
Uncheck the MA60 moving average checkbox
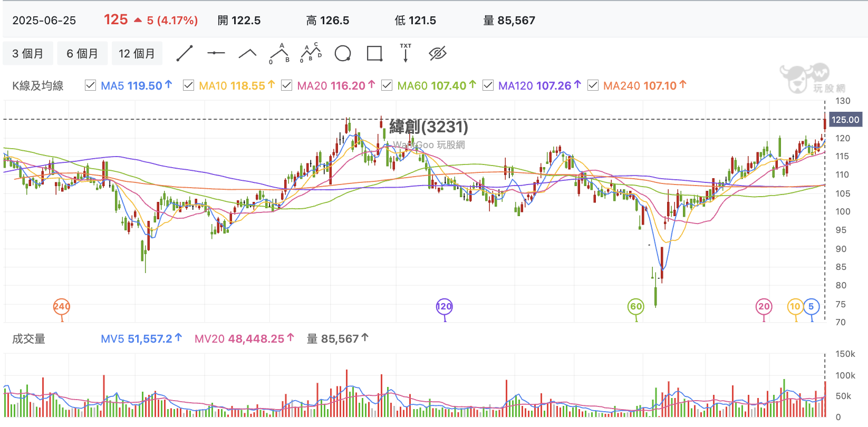point(387,85)
